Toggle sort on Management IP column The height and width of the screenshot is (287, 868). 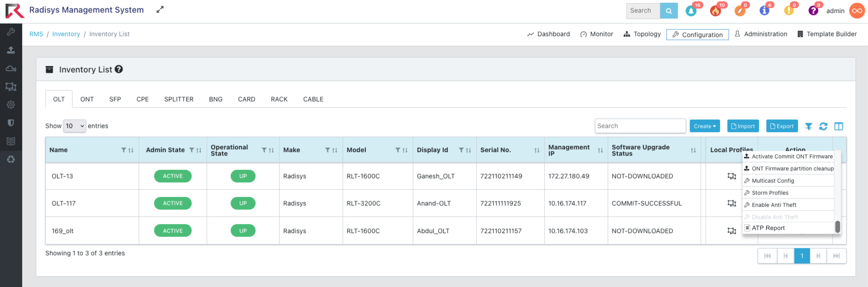click(x=600, y=150)
